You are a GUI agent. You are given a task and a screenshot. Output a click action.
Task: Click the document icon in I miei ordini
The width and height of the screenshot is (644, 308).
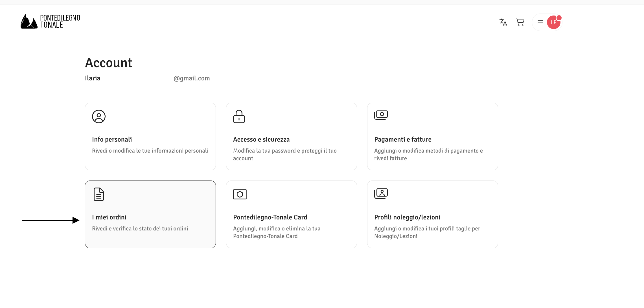point(99,194)
